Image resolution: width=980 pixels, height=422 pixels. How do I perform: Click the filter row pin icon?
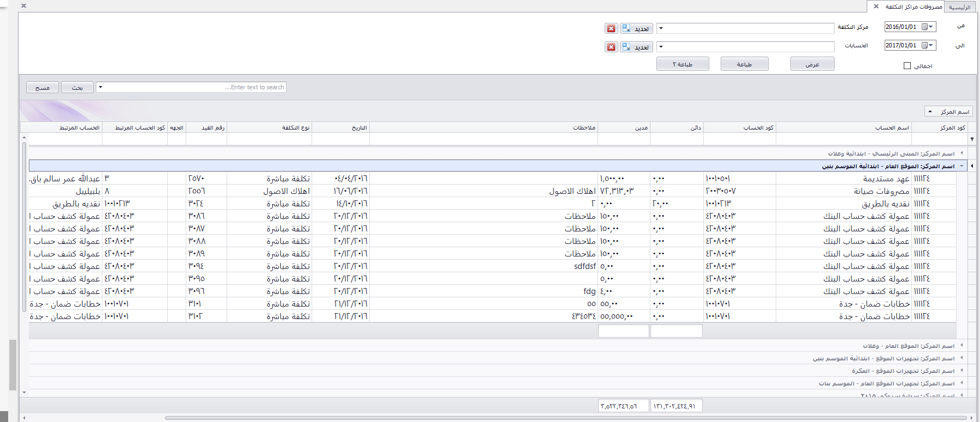(x=972, y=139)
